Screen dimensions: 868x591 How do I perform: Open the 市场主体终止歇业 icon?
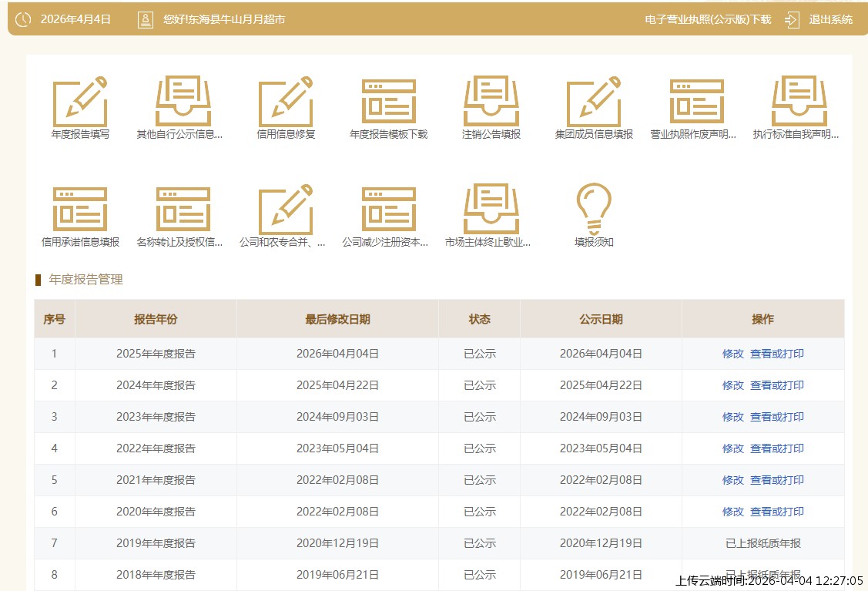491,210
